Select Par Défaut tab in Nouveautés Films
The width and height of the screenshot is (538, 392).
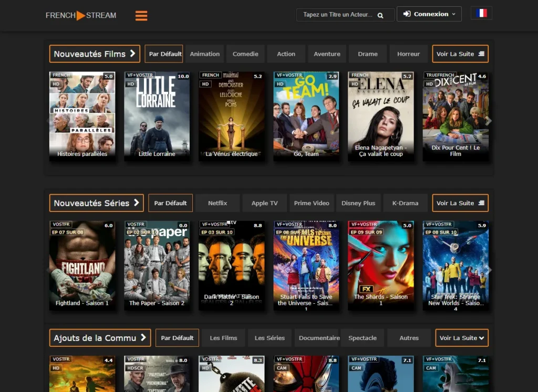pos(164,54)
